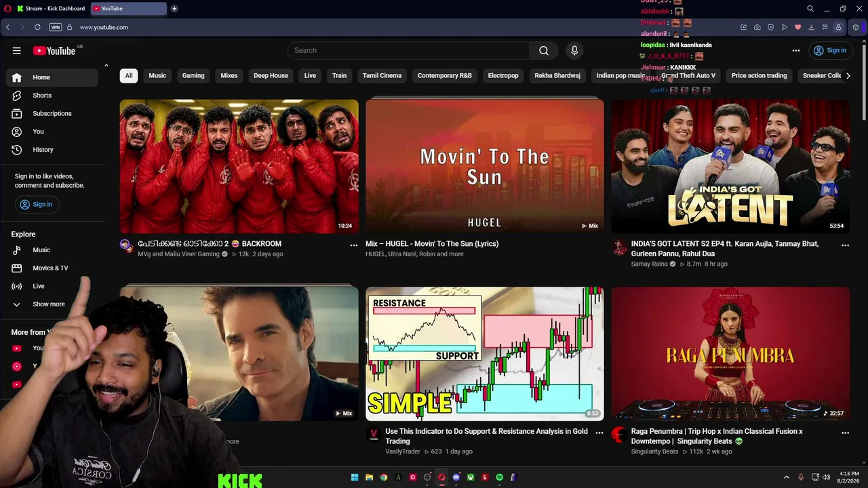This screenshot has height=488, width=868.
Task: Open the Opera search tabs magnifier
Action: [810, 9]
